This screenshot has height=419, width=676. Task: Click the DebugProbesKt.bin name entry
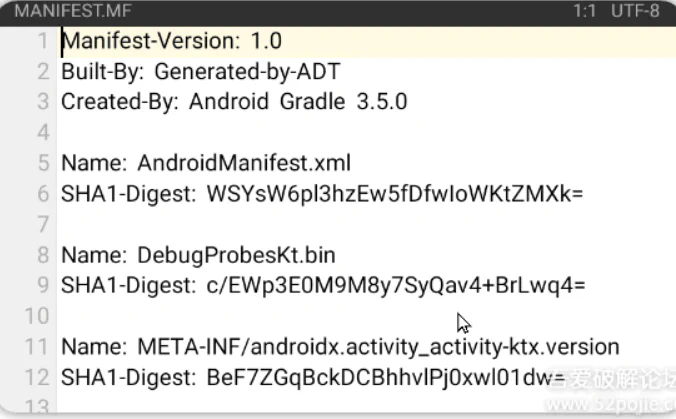coord(236,255)
